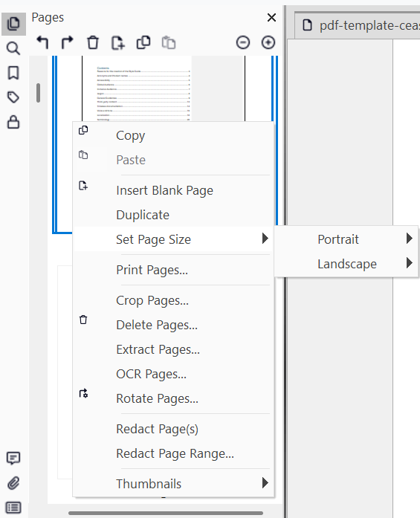Screen dimensions: 420x518
Task: Click the copy pages toolbar icon
Action: click(143, 42)
